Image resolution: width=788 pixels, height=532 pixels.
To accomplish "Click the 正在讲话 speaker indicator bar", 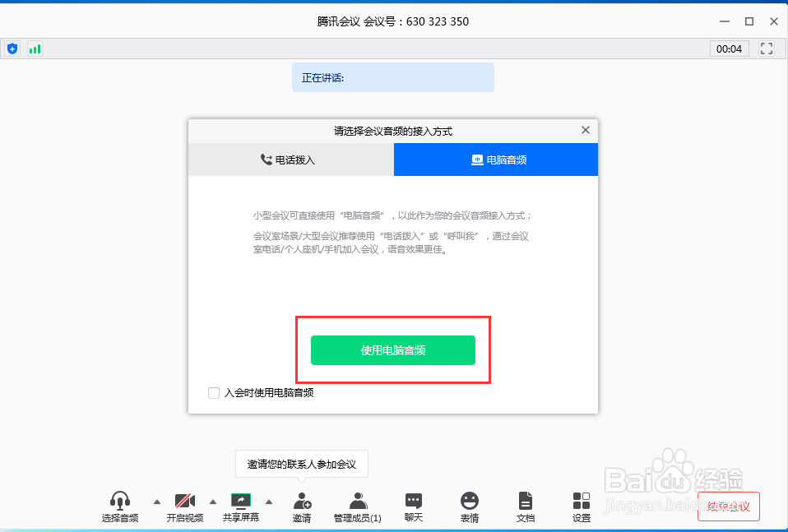I will pos(393,77).
